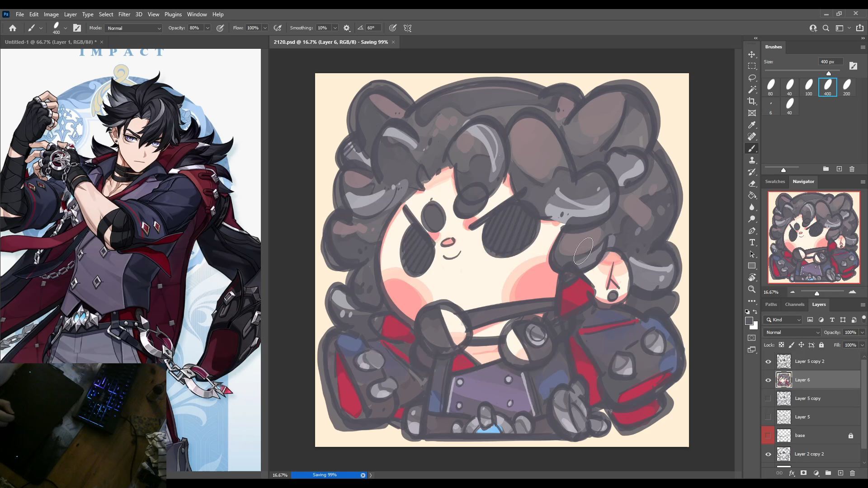Select the Paint Bucket tool
This screenshot has width=868, height=488.
pyautogui.click(x=752, y=195)
